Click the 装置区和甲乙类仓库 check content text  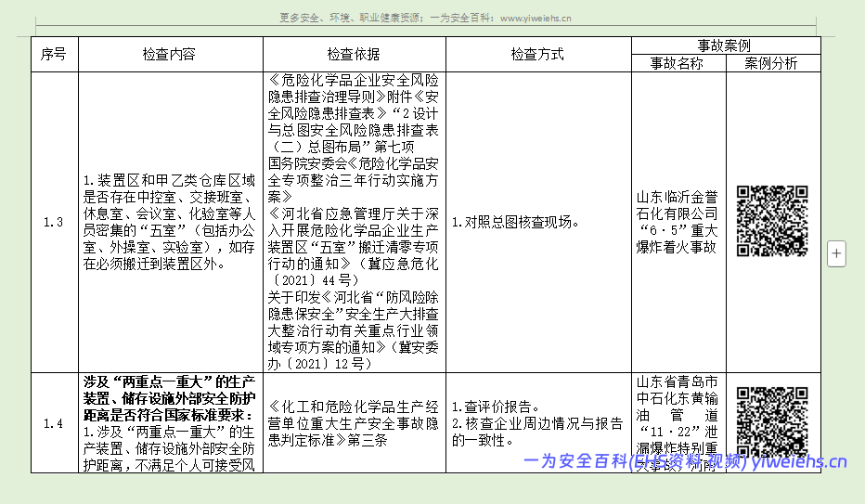click(x=169, y=222)
